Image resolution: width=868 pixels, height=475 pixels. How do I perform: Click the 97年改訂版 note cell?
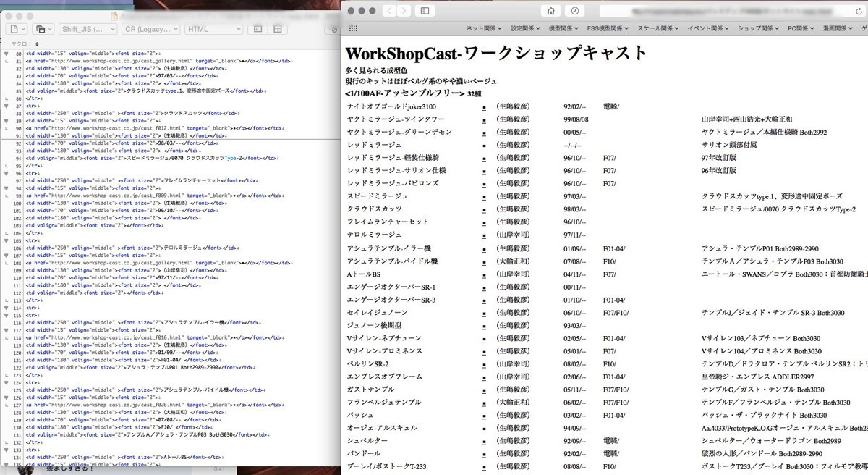[719, 159]
